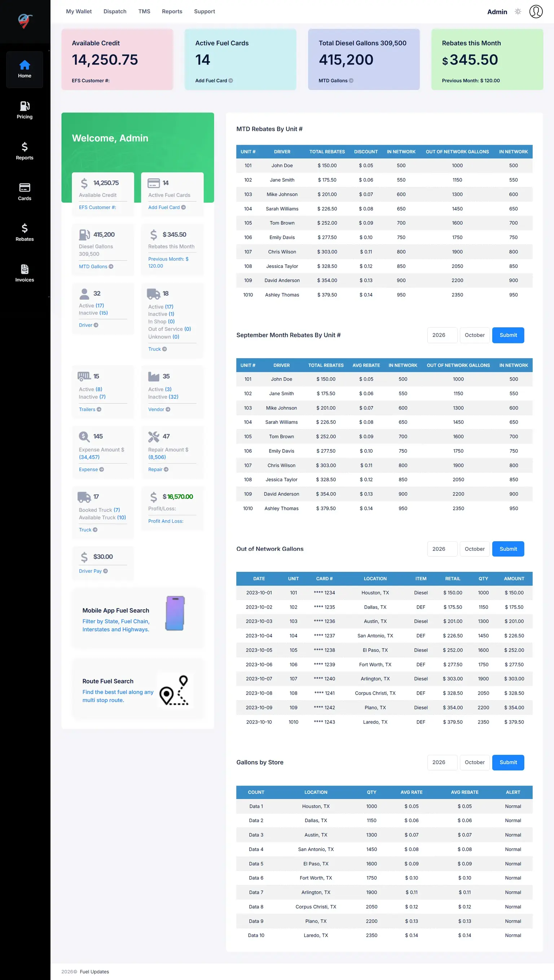
Task: Open month dropdown for Out of Network Gallons
Action: [475, 549]
